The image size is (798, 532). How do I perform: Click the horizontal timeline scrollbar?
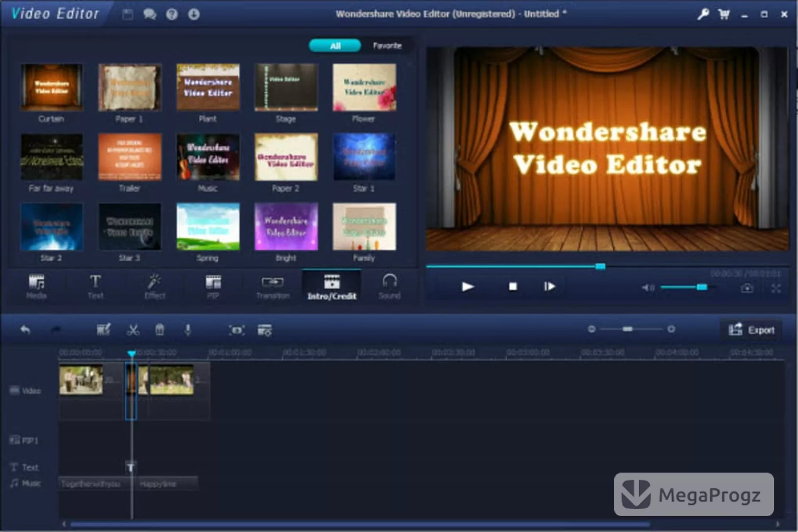[x=360, y=525]
